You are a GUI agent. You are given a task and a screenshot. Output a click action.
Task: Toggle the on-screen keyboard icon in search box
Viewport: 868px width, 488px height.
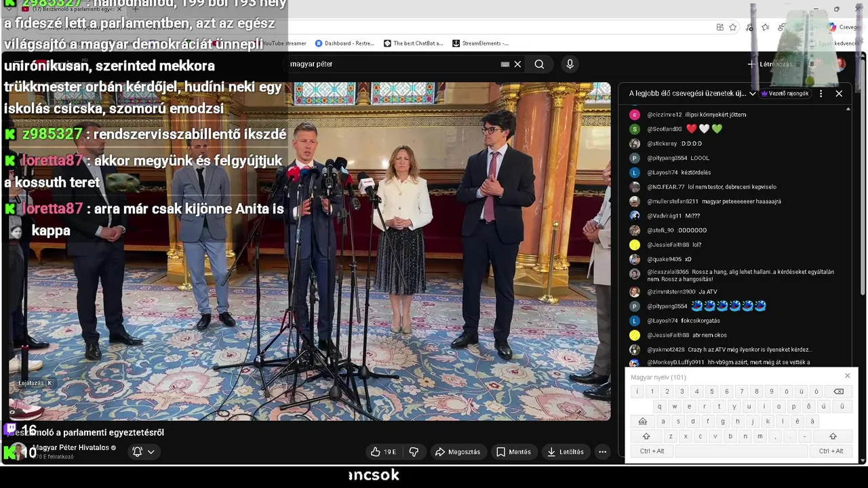tap(505, 64)
